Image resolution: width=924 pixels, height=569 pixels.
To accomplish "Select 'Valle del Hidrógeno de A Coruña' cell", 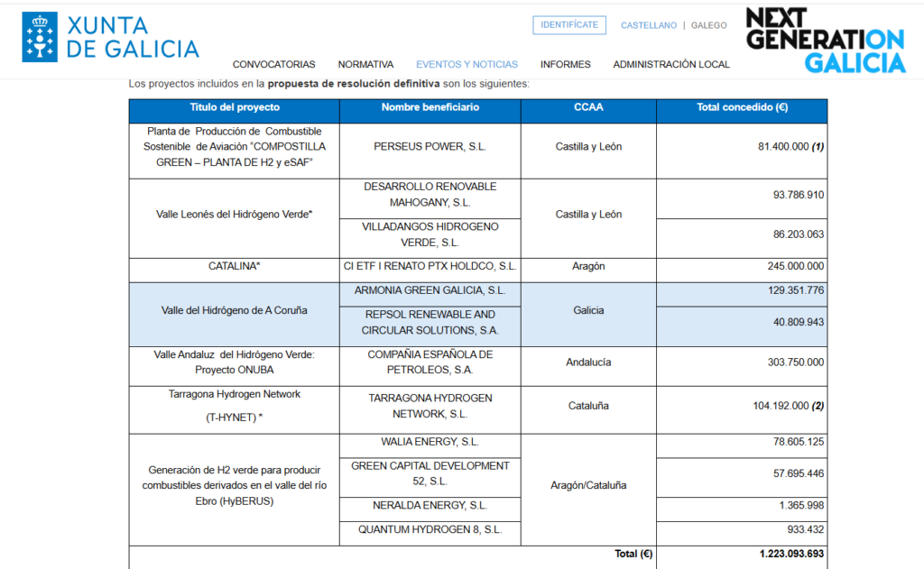I will tap(235, 315).
